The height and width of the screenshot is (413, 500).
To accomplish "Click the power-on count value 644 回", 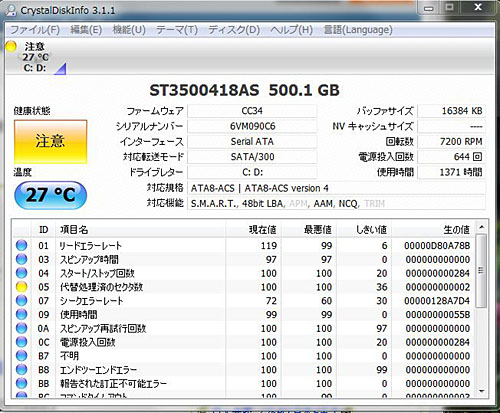I will click(451, 157).
